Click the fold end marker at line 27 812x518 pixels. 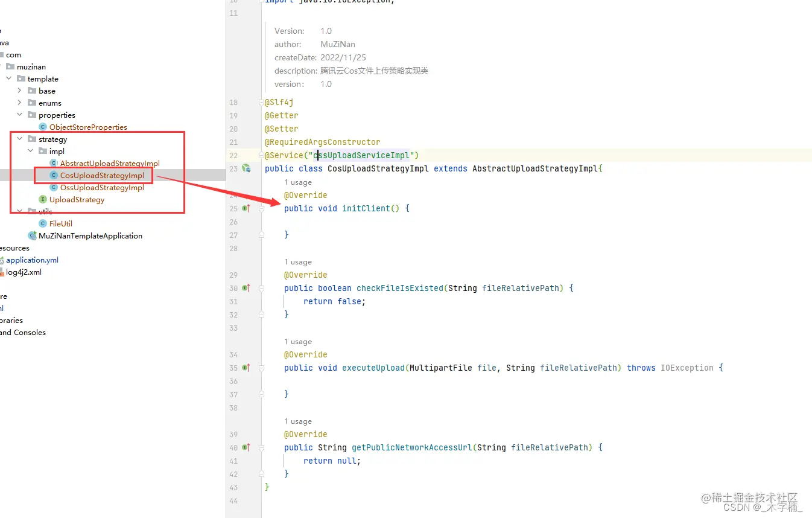click(261, 235)
